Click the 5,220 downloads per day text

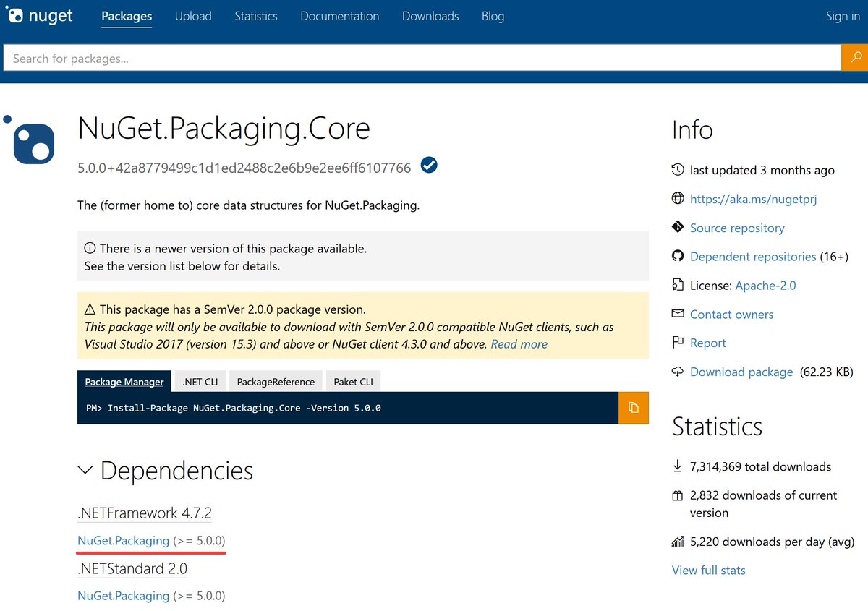coord(773,542)
